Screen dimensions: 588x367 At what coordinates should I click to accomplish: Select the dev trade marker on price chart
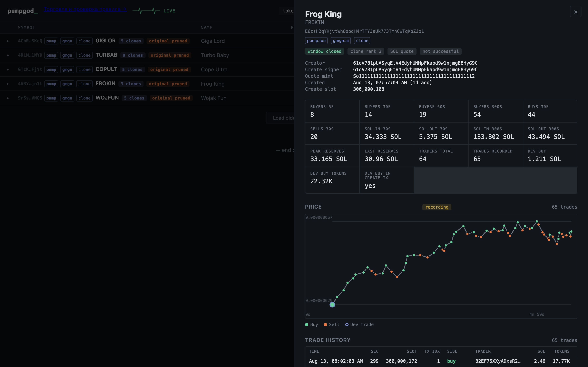click(332, 304)
